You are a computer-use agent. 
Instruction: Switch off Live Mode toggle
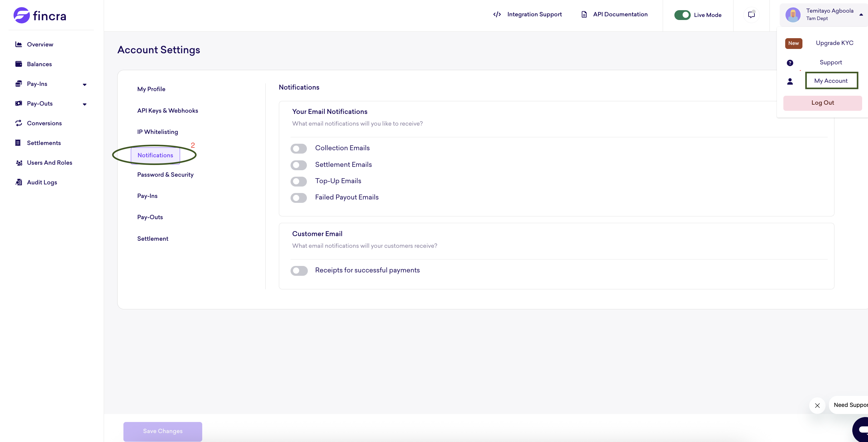tap(682, 15)
